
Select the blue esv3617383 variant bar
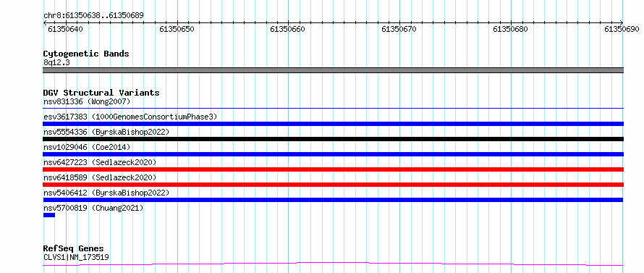pos(333,124)
